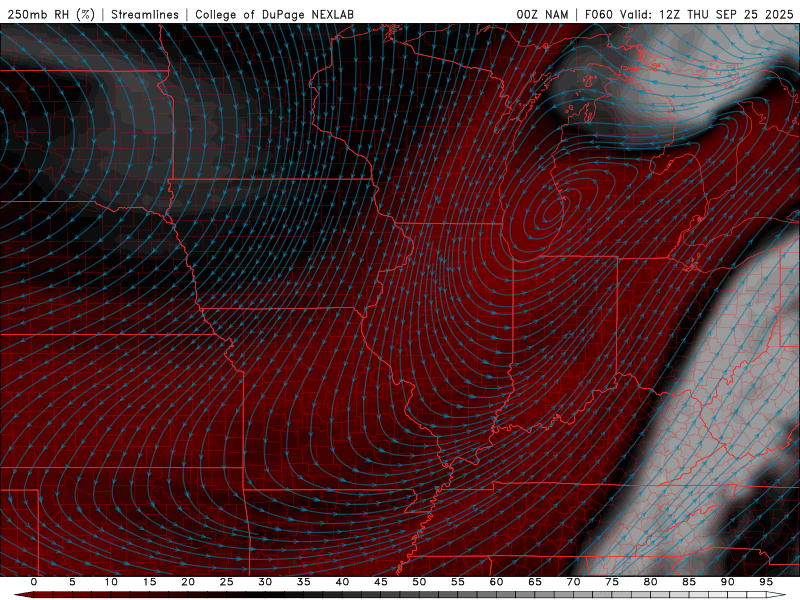Click the 'Streamlines' header label

click(145, 14)
